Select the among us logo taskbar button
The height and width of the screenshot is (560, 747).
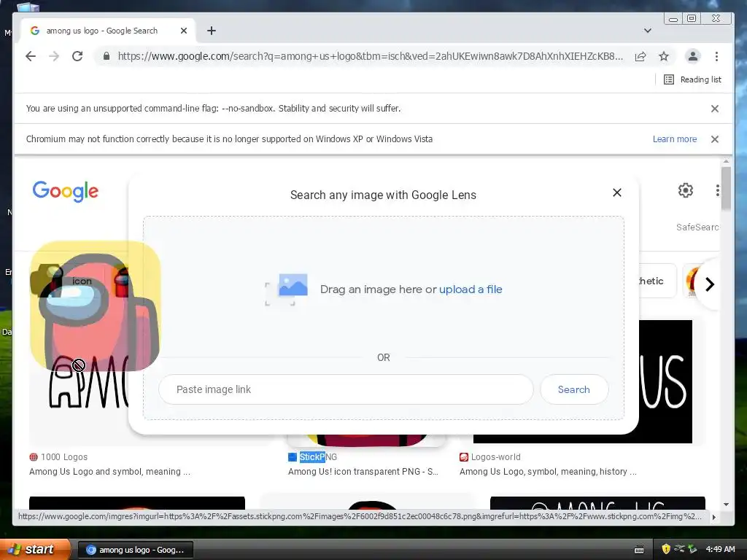pyautogui.click(x=135, y=550)
